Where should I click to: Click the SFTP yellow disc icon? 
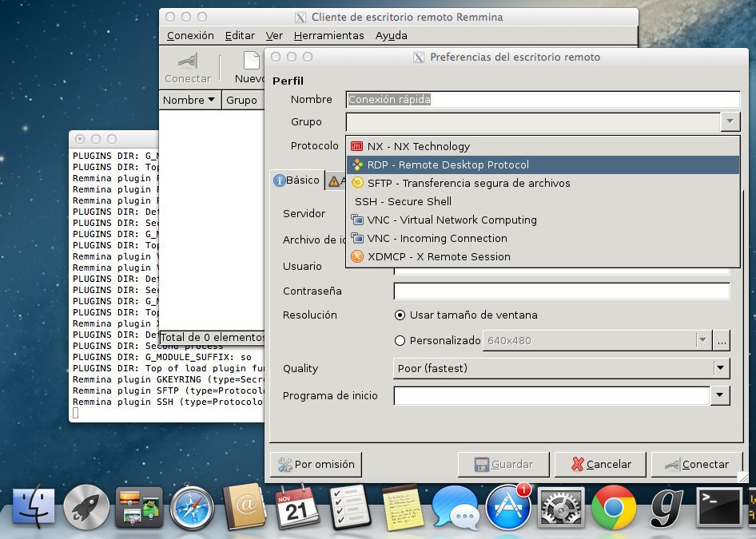pos(356,183)
